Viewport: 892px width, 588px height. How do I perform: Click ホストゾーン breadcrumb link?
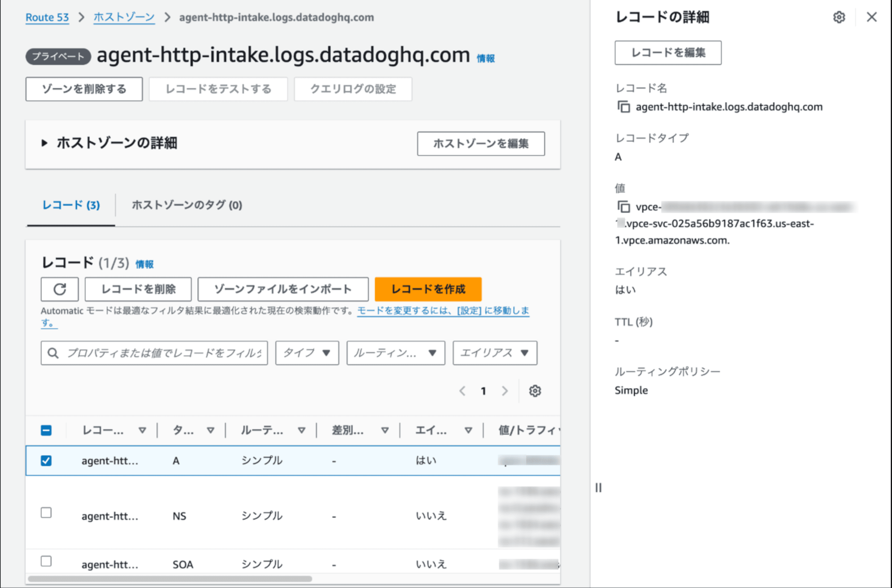pos(124,17)
